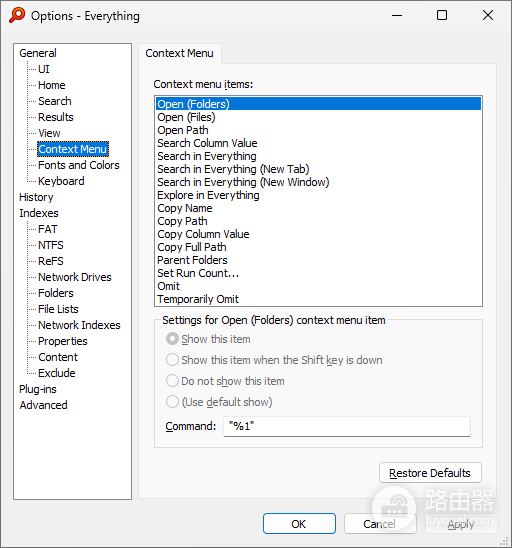This screenshot has height=548, width=512.
Task: Confirm changes with the OK button
Action: point(299,524)
